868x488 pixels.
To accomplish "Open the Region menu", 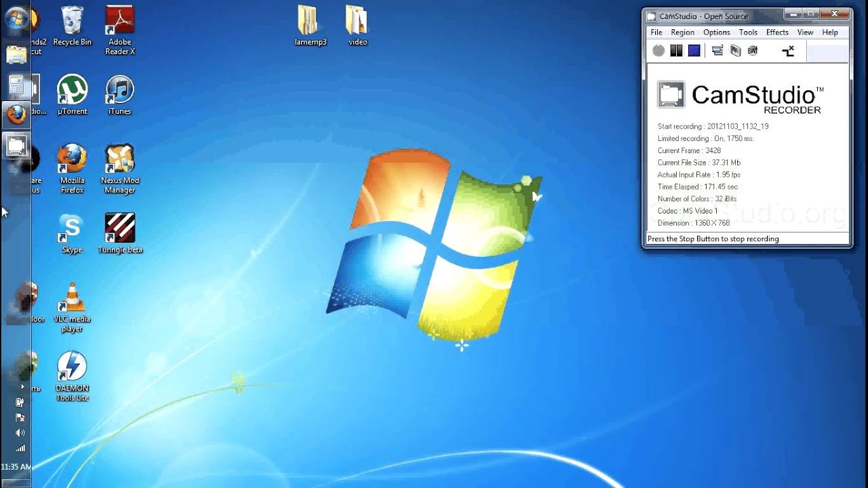I will click(x=682, y=33).
